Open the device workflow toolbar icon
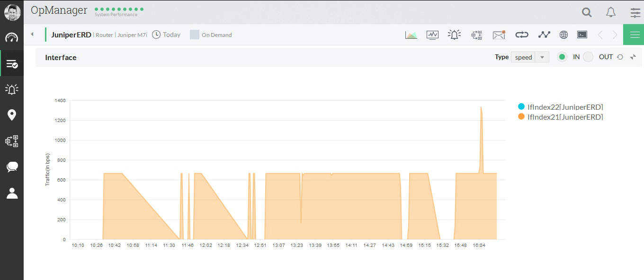Image resolution: width=644 pixels, height=280 pixels. [x=476, y=35]
